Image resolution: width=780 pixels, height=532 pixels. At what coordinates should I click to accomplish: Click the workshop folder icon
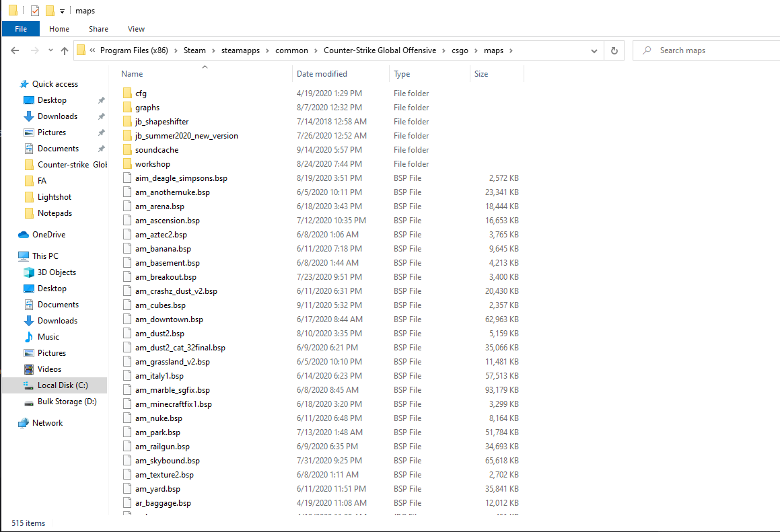point(127,163)
